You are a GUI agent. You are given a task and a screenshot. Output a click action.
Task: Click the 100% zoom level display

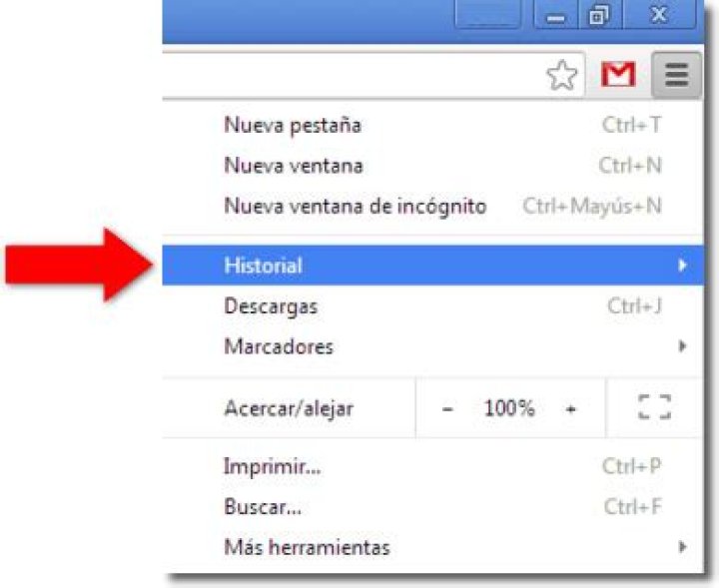click(x=509, y=407)
